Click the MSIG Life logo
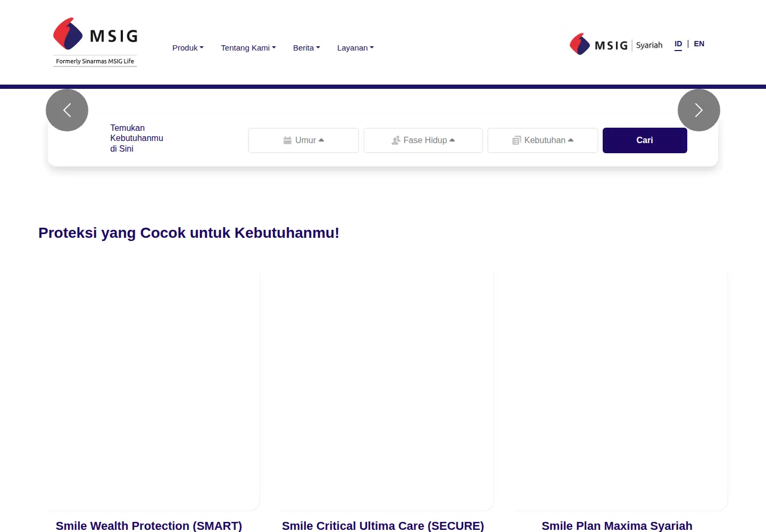The width and height of the screenshot is (766, 532). point(95,42)
